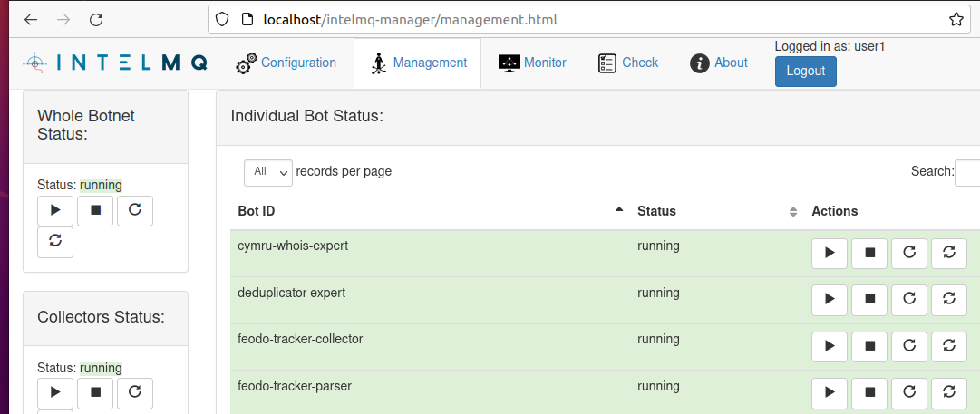The height and width of the screenshot is (414, 980).
Task: Stop all collectors
Action: (95, 393)
